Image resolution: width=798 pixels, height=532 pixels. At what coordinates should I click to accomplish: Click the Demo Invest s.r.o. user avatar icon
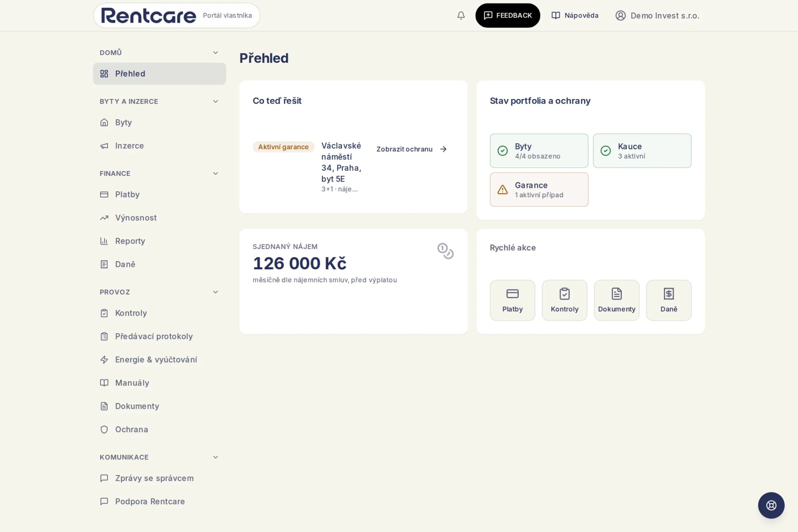[x=620, y=16]
